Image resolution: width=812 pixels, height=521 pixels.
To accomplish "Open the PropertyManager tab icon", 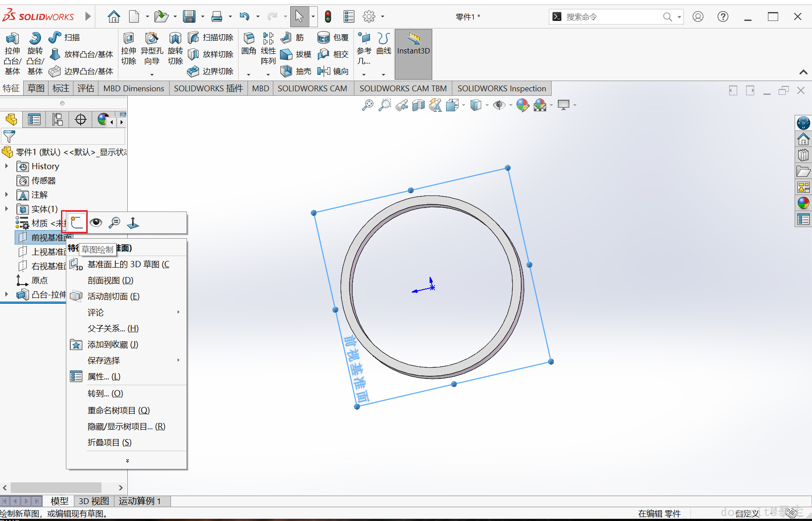I will click(34, 119).
